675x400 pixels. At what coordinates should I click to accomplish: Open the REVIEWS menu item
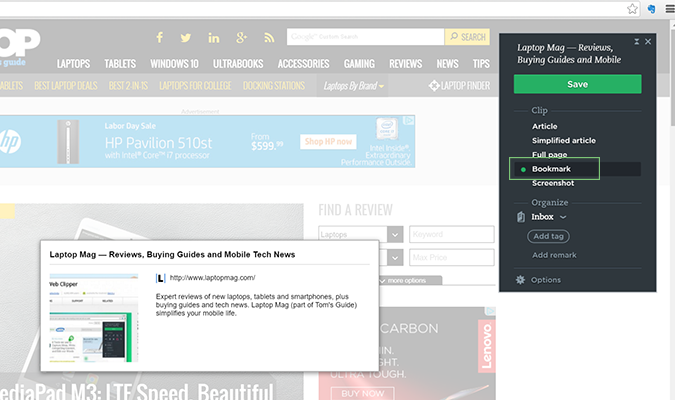click(x=406, y=64)
